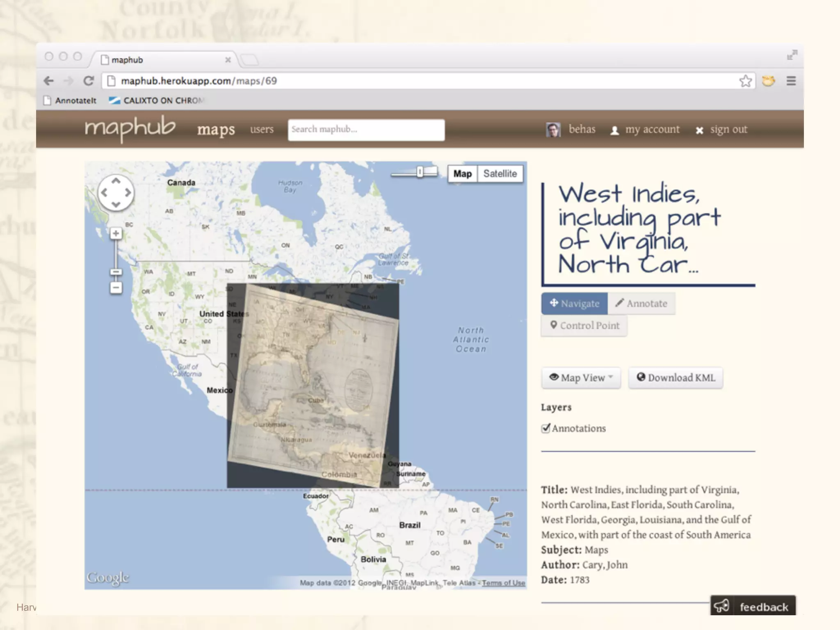Zoom out with the minus button
This screenshot has height=630, width=840.
[x=116, y=288]
